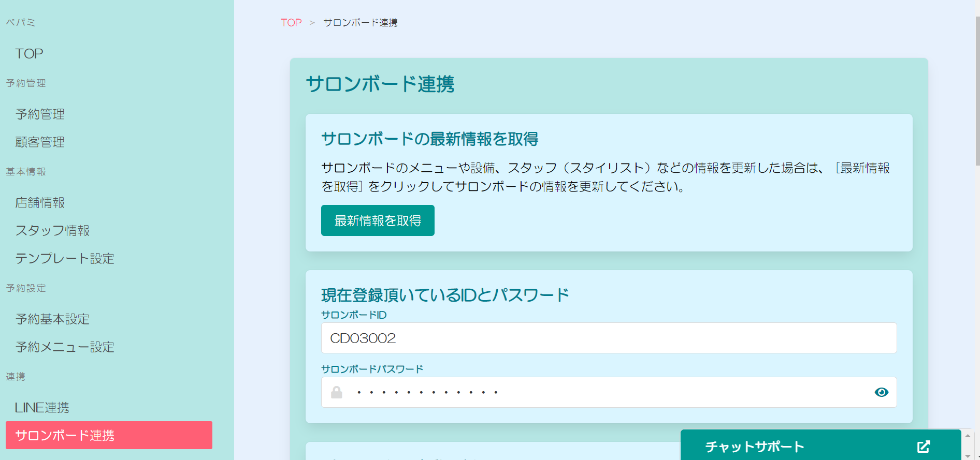
Task: Click TOP breadcrumb link
Action: [x=291, y=23]
